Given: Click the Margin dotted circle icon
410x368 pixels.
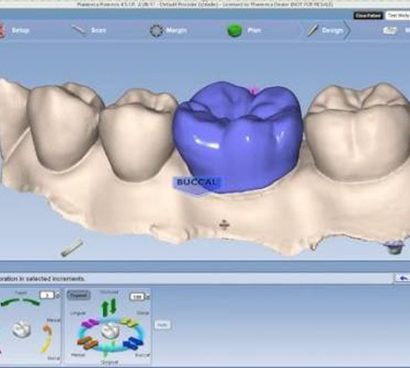Looking at the screenshot, I should [156, 30].
